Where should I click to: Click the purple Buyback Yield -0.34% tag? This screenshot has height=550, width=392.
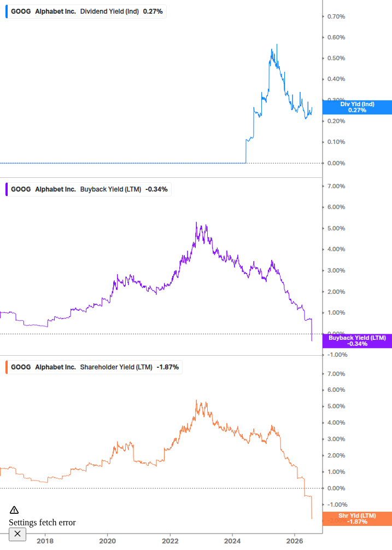coord(357,340)
